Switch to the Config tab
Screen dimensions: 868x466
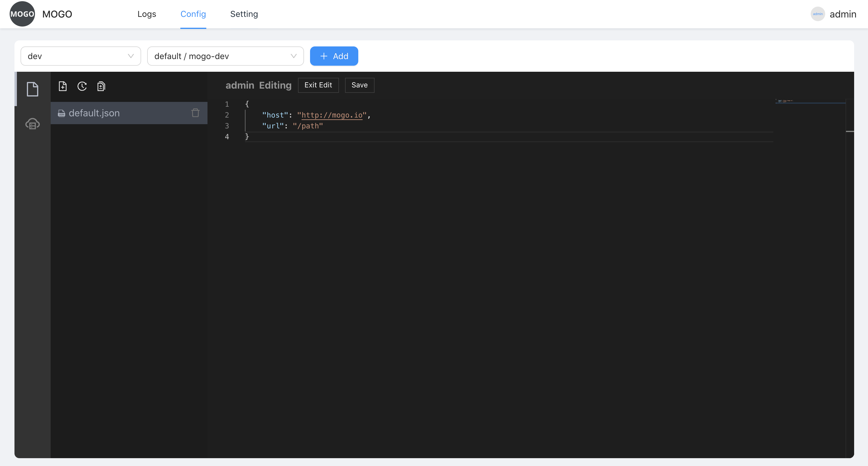point(193,14)
